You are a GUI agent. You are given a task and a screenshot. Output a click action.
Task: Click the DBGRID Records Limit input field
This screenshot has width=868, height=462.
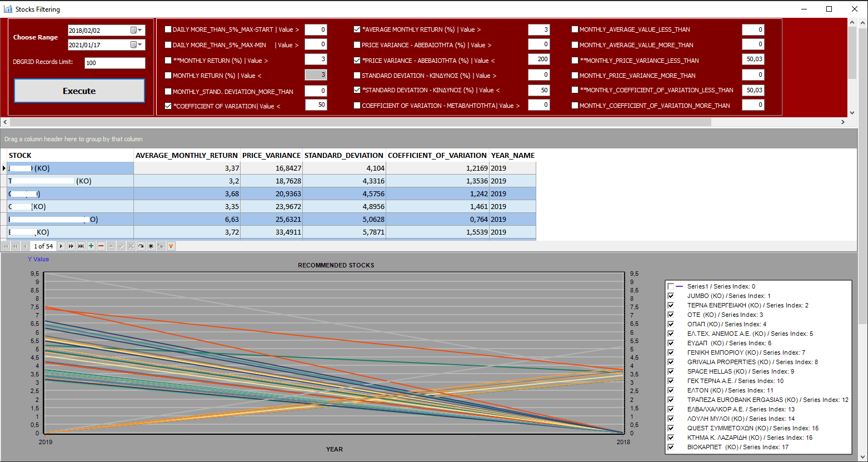(x=115, y=63)
